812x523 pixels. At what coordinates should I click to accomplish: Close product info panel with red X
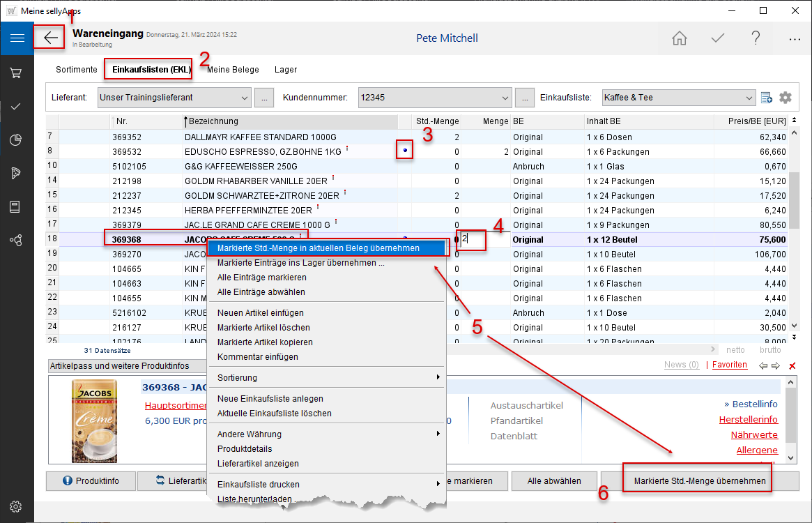(x=792, y=365)
